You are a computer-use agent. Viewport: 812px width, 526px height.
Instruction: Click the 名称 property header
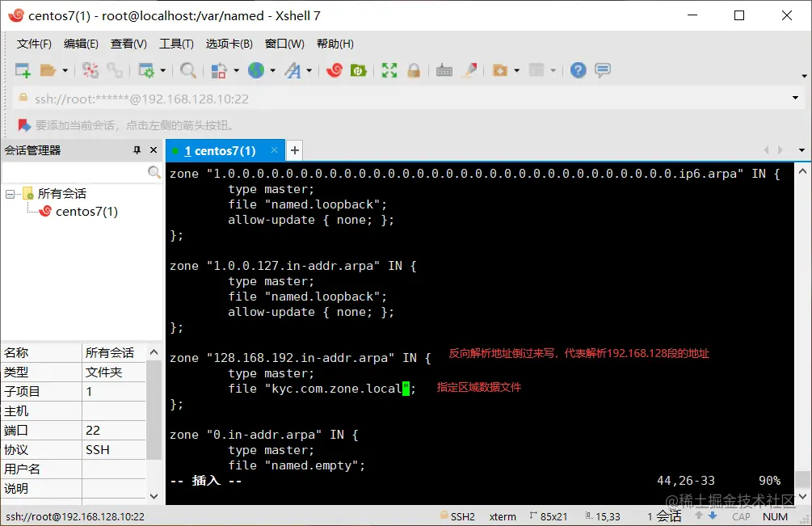pos(41,352)
